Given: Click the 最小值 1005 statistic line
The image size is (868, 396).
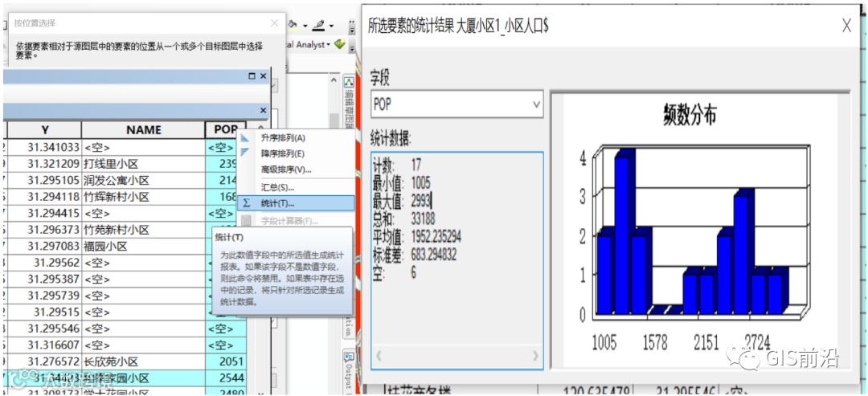Looking at the screenshot, I should pyautogui.click(x=401, y=183).
